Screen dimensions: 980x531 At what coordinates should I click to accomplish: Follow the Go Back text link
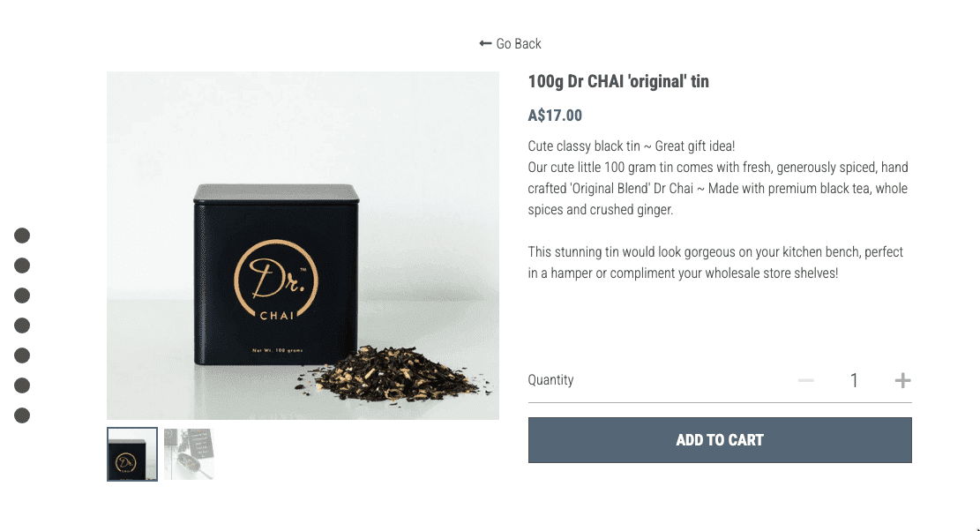pyautogui.click(x=518, y=44)
